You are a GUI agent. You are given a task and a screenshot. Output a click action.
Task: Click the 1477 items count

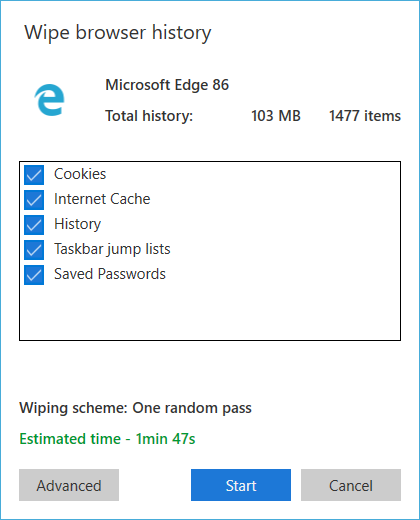coord(365,116)
